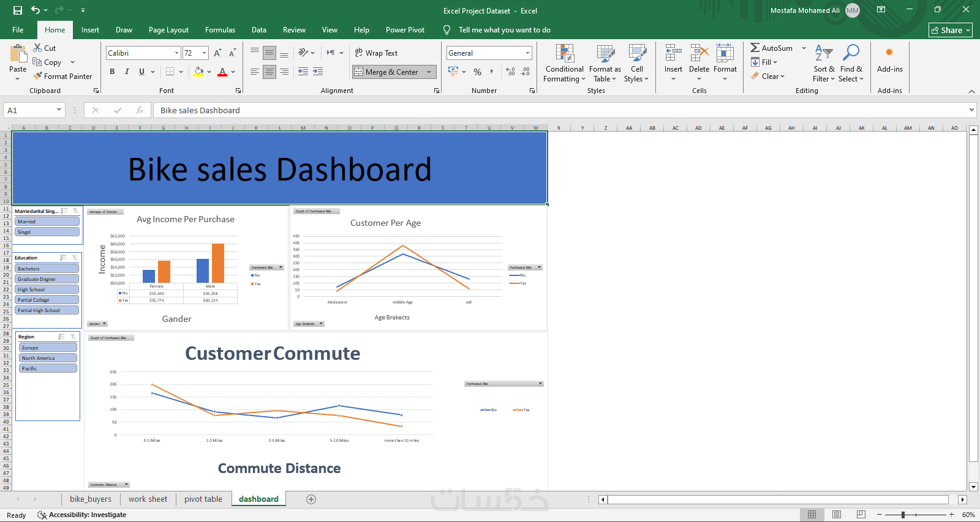Open the Commute Distance chart filter dropdown
980x522 pixels.
[x=126, y=485]
